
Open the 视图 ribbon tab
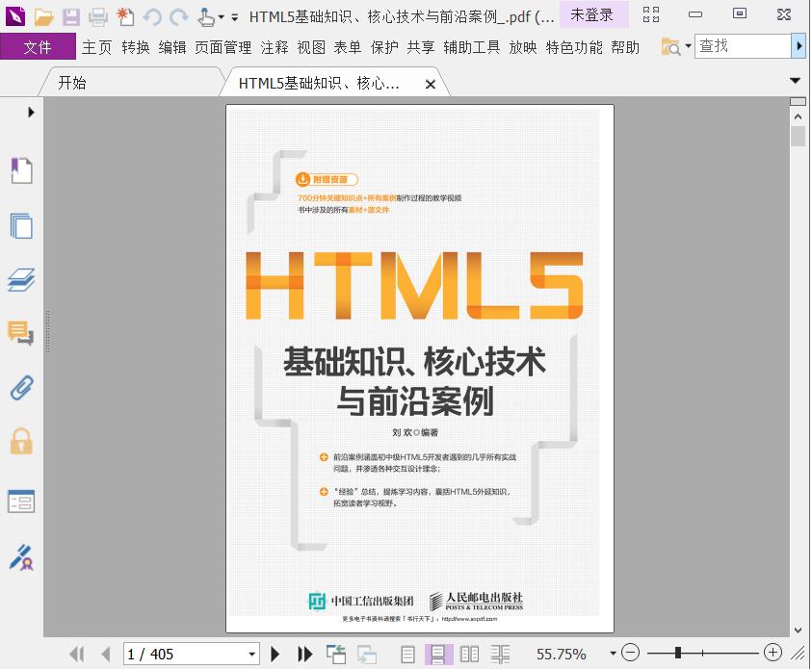point(311,47)
